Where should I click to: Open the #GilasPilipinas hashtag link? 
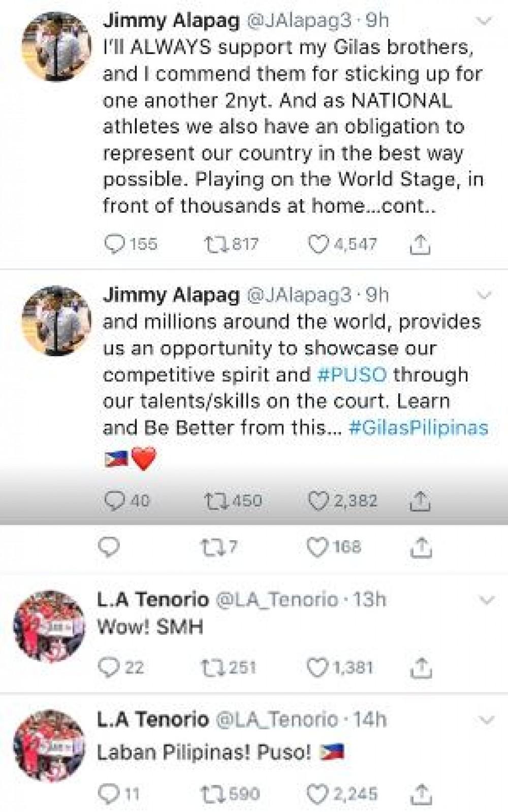419,427
